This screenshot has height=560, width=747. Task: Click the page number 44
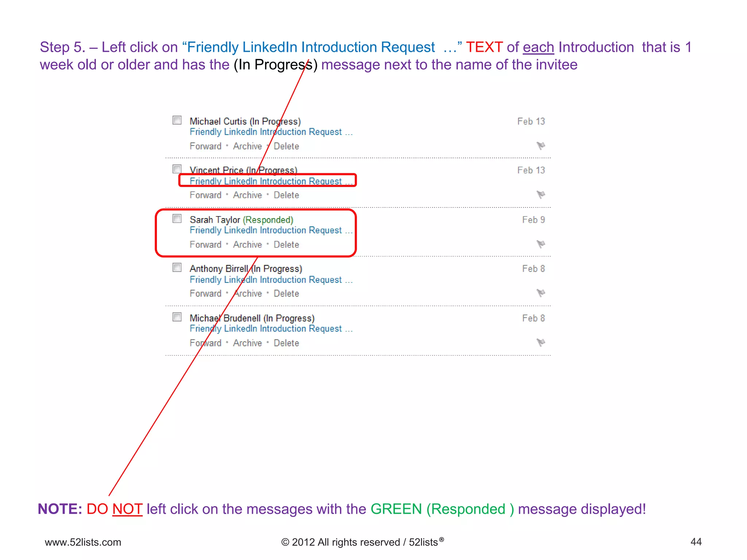click(x=696, y=542)
